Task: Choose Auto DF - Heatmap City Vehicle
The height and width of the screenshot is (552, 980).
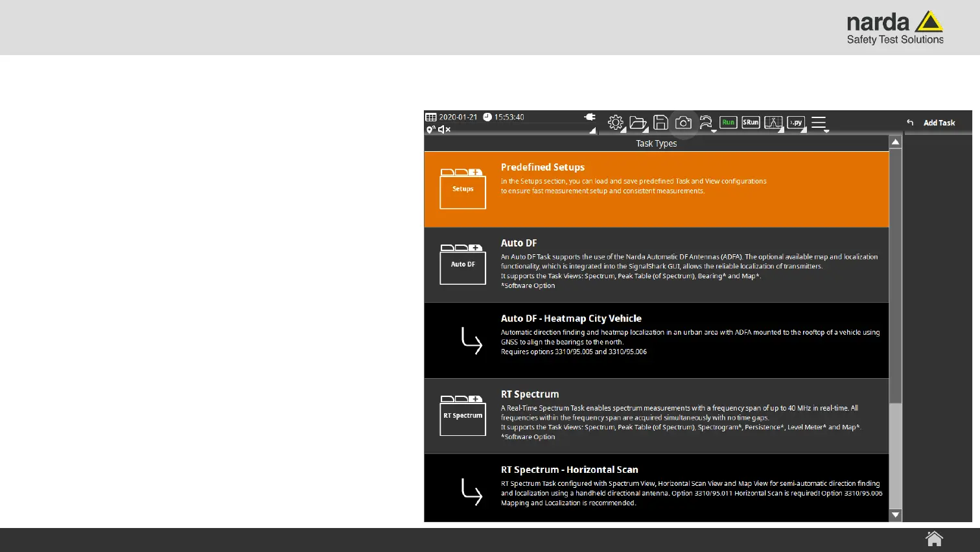Action: [x=656, y=340]
